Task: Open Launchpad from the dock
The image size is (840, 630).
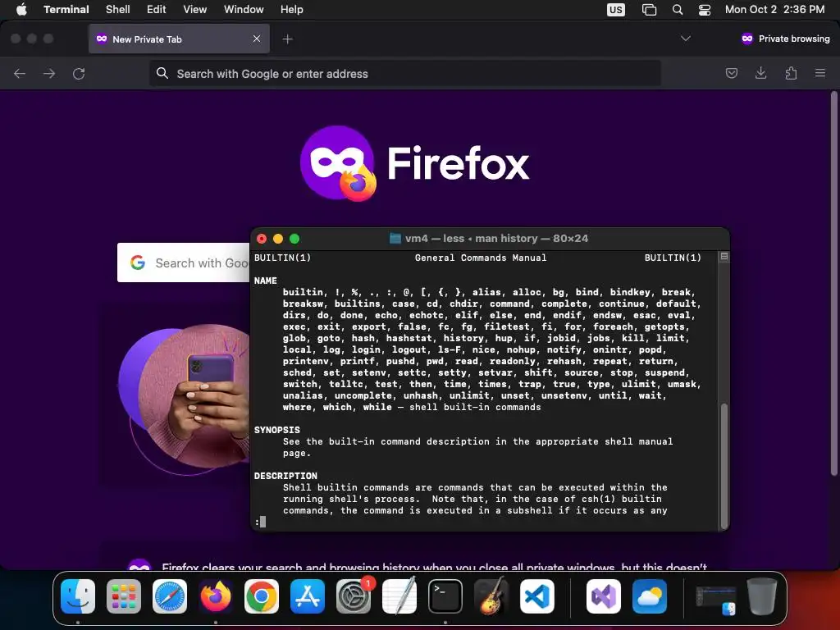Action: tap(124, 596)
